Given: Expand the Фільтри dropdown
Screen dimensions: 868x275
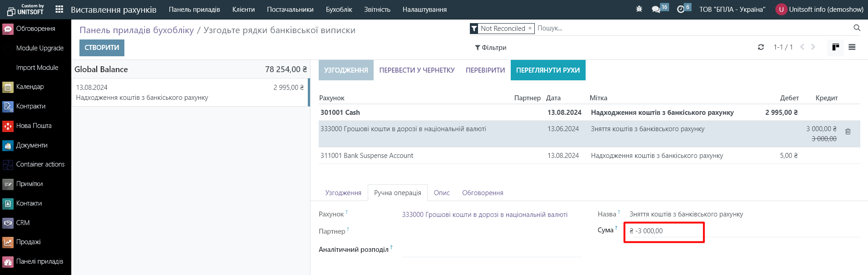Looking at the screenshot, I should (490, 48).
